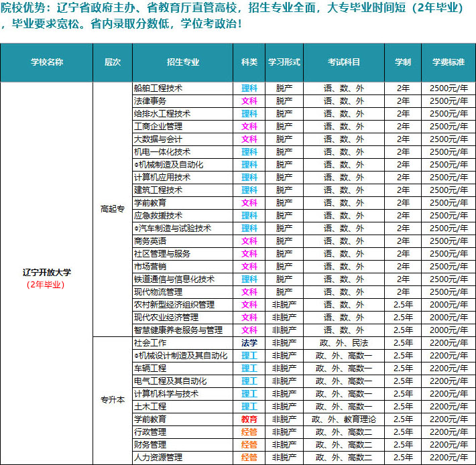Click 脱产 in the 商务英语 row

(284, 241)
